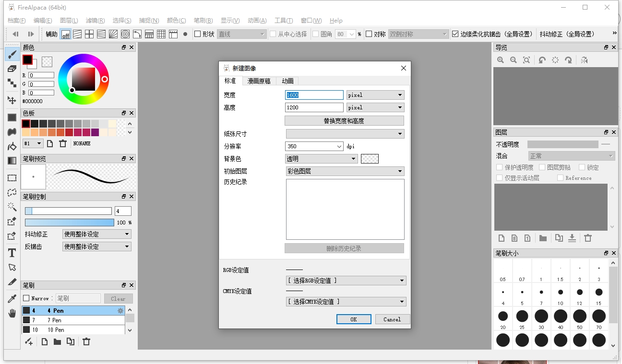622x364 pixels.
Task: Open the 初始图层 彩色图层 dropdown
Action: [x=345, y=171]
